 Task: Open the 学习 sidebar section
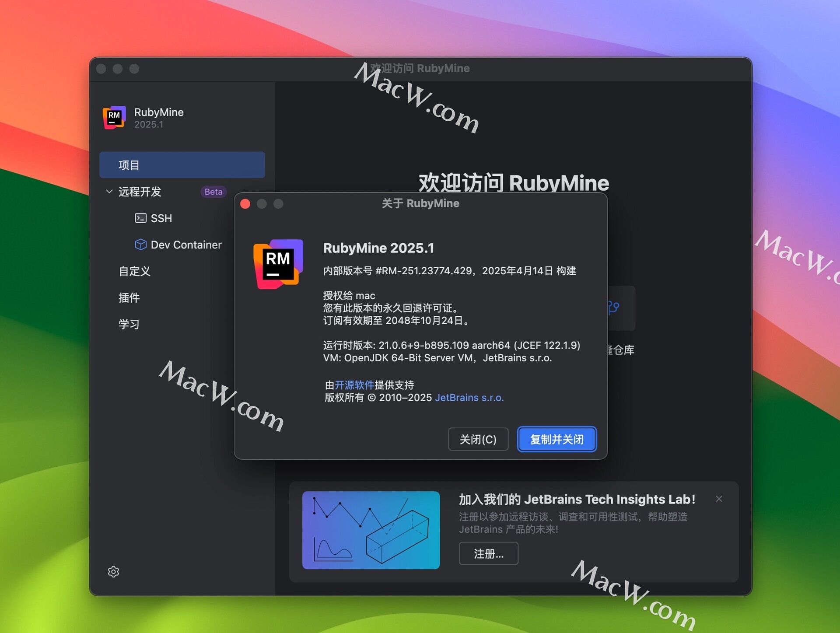129,324
